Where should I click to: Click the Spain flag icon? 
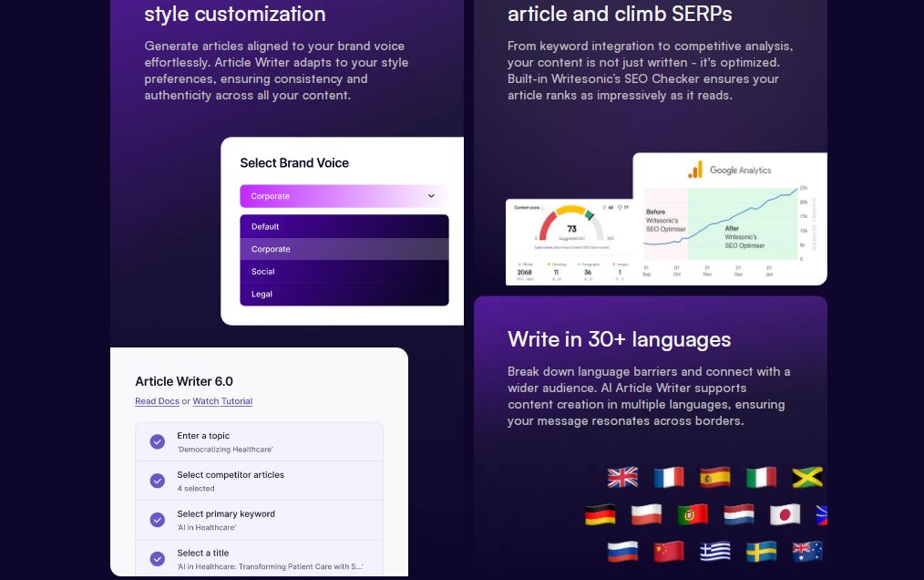coord(715,477)
